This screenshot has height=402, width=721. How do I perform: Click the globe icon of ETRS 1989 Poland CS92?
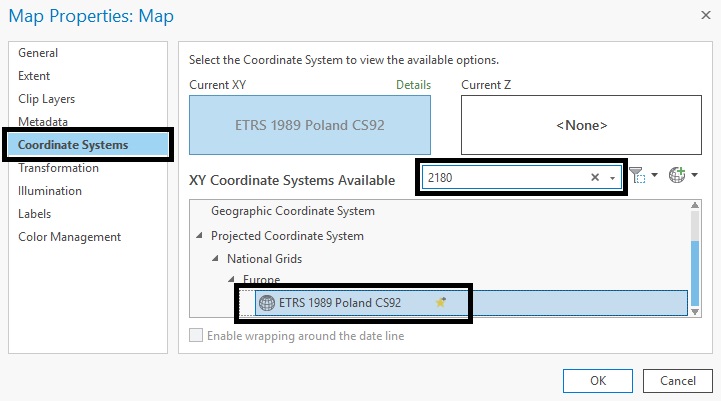[267, 303]
